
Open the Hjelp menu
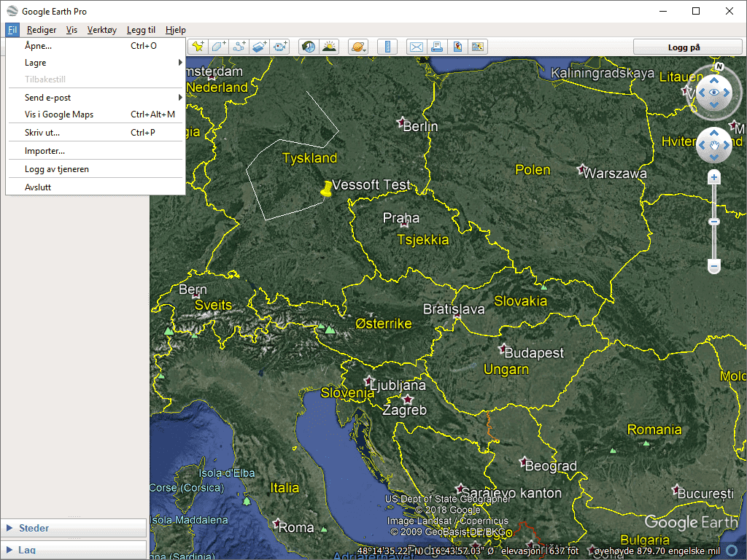(x=176, y=29)
